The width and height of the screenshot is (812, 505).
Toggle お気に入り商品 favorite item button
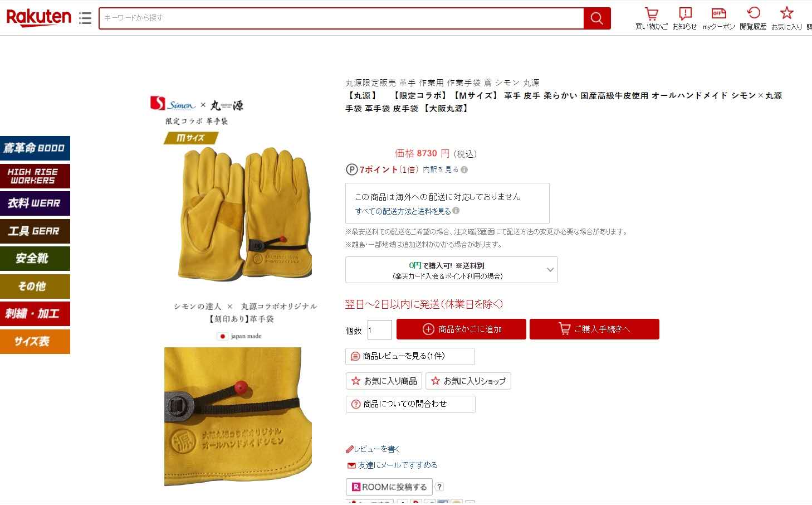[384, 381]
